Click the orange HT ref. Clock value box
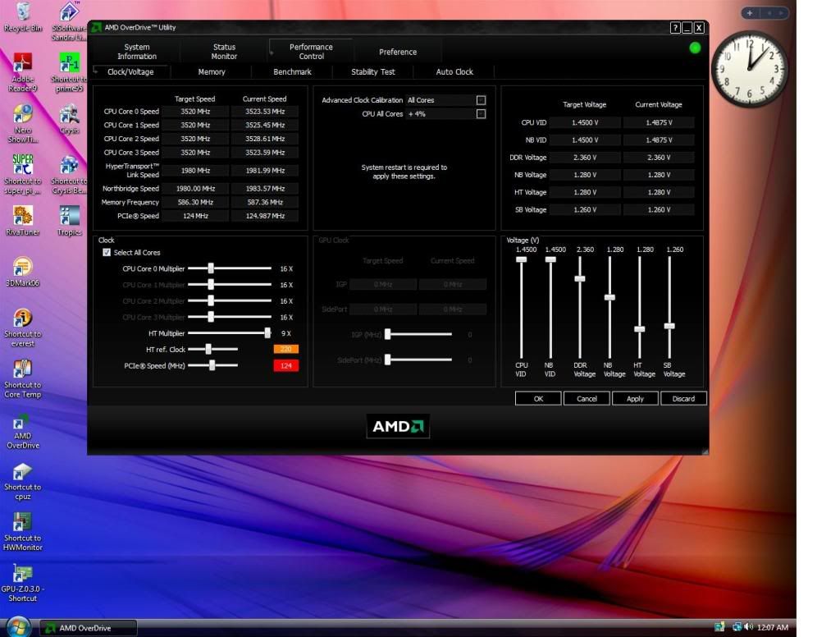Image resolution: width=840 pixels, height=637 pixels. 286,349
